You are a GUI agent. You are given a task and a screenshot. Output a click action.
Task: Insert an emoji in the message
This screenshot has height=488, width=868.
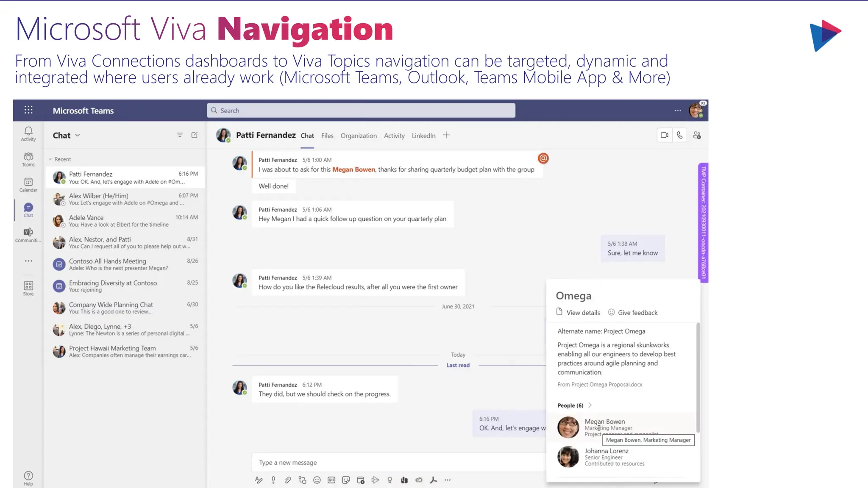coord(317,480)
